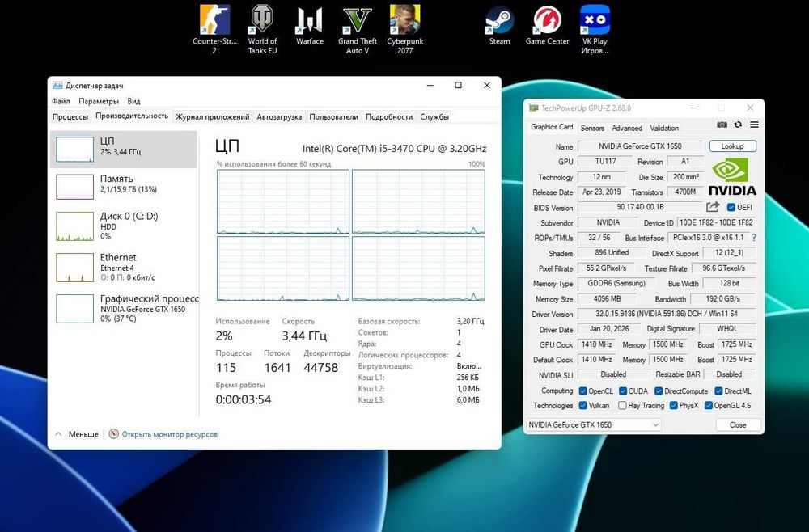The image size is (809, 532).
Task: Open Counter-Strike 2 desktop shortcut
Action: click(214, 29)
